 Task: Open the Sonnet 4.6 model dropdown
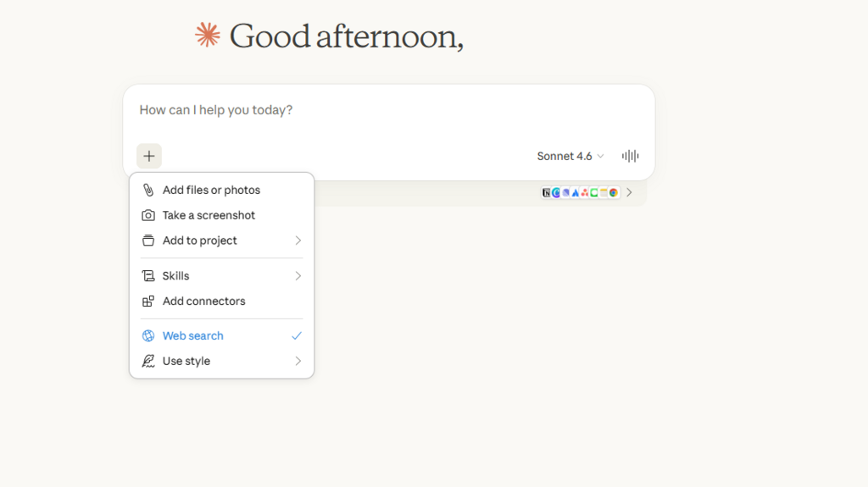pyautogui.click(x=570, y=156)
